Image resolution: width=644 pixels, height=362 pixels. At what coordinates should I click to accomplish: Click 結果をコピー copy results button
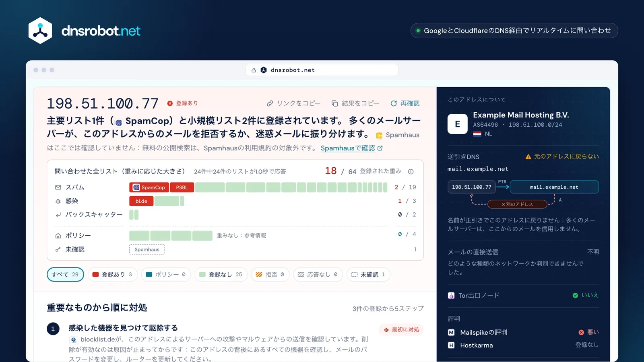[x=355, y=103]
